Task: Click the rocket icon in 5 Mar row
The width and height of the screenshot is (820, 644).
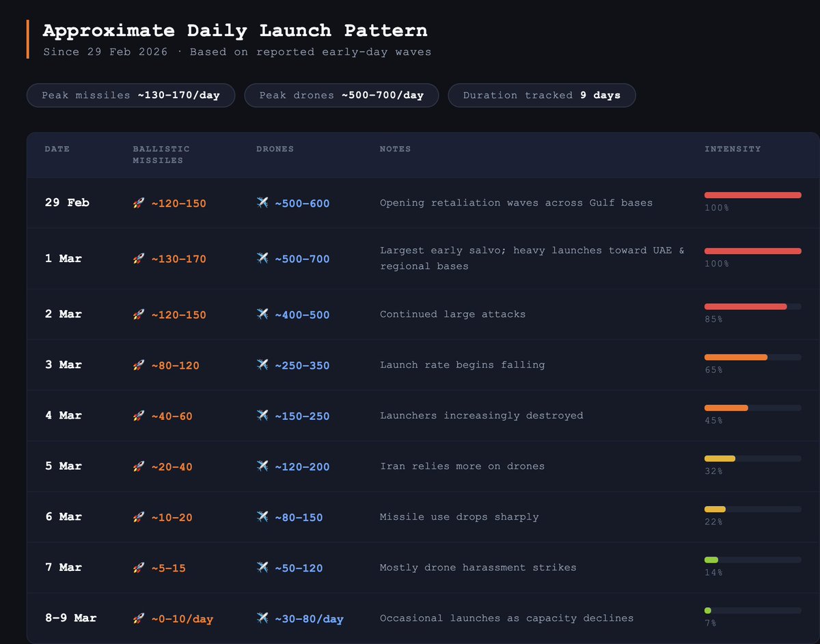Action: point(138,466)
